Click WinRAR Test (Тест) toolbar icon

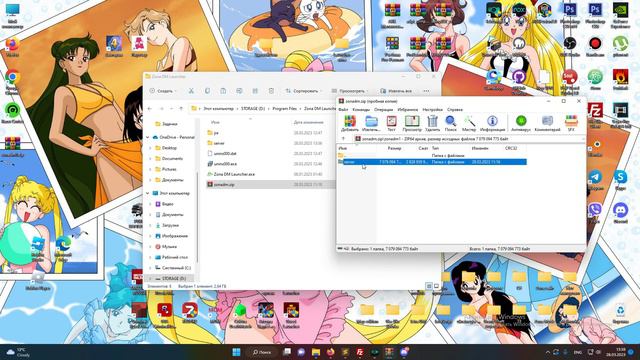391,123
